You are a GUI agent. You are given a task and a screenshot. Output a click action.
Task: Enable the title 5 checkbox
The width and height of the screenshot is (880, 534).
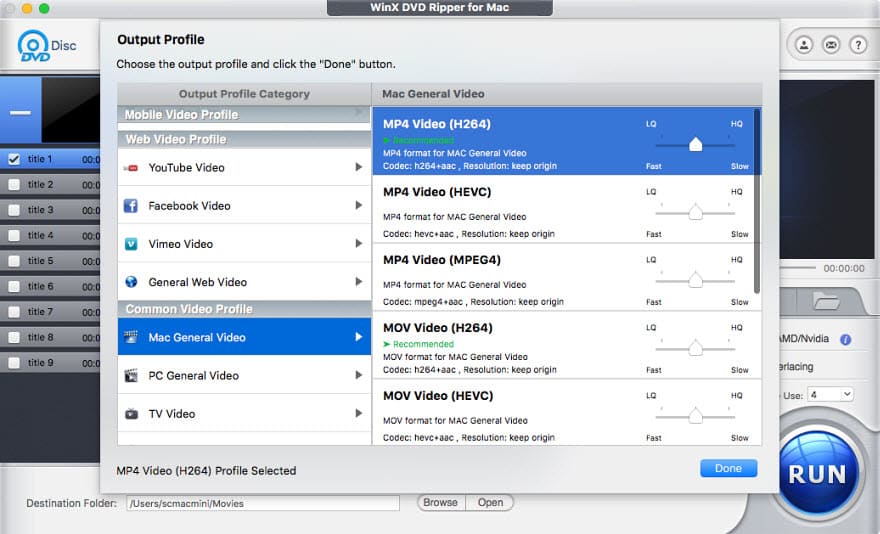14,261
